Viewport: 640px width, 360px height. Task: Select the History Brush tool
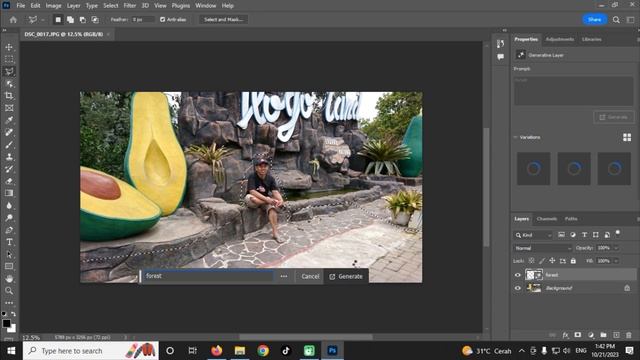(x=9, y=169)
